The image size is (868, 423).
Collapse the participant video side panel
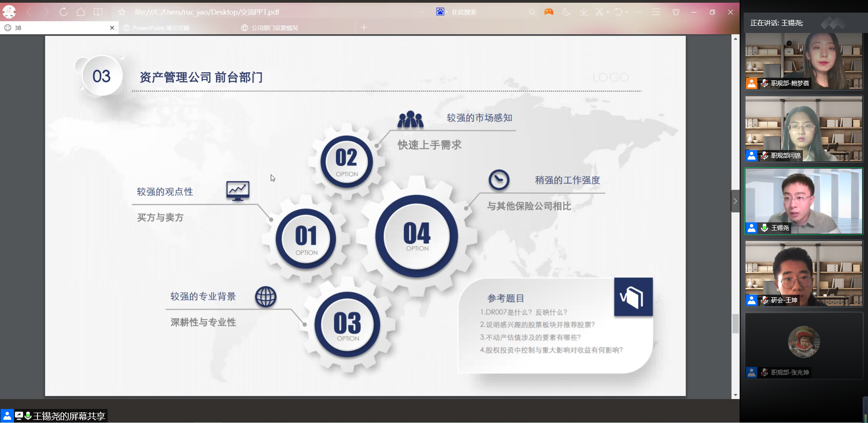[735, 201]
